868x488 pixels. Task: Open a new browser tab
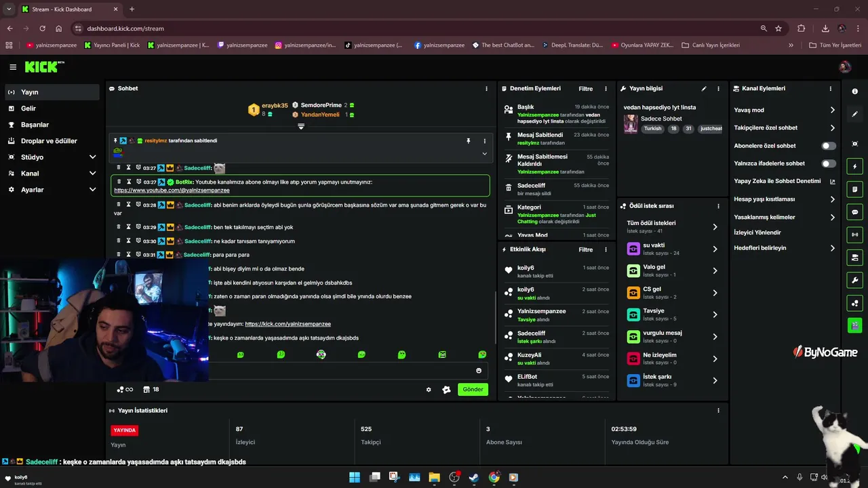(x=132, y=9)
